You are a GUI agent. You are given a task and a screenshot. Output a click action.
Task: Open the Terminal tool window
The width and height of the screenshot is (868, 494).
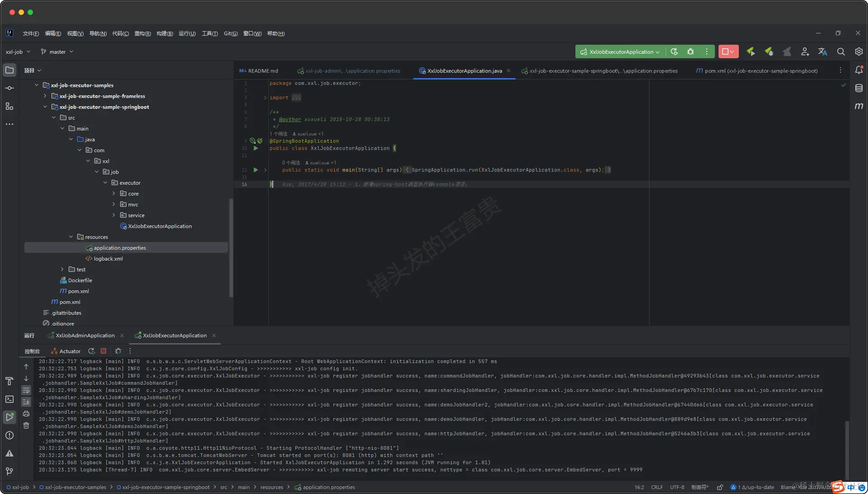(x=9, y=399)
